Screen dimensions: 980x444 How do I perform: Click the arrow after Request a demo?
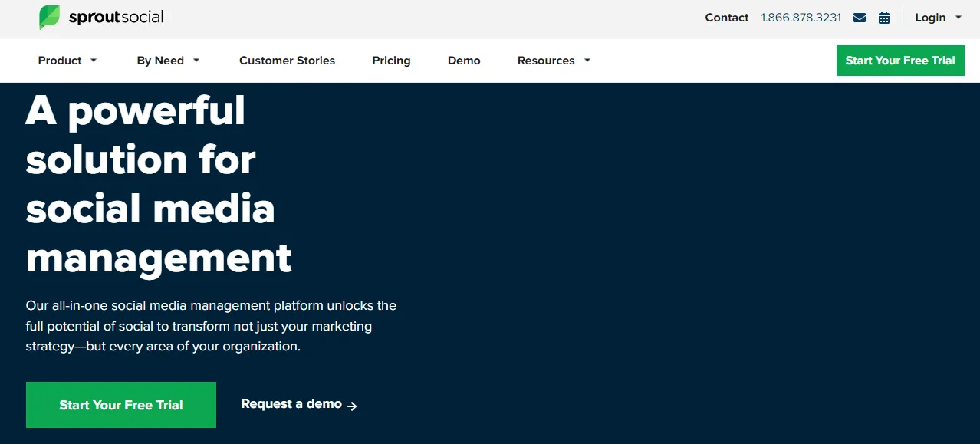[x=352, y=406]
